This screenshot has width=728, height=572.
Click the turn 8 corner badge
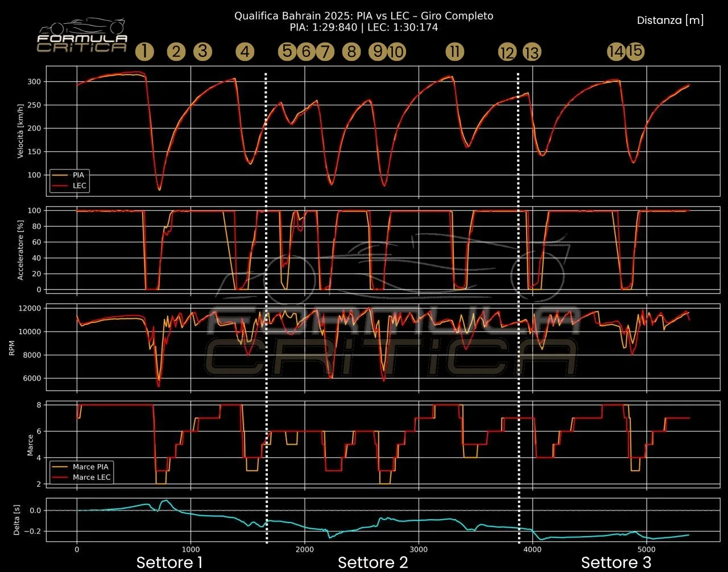351,52
